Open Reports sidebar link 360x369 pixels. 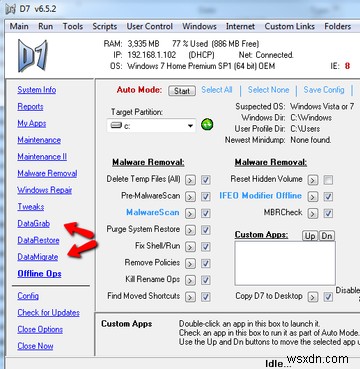point(30,107)
